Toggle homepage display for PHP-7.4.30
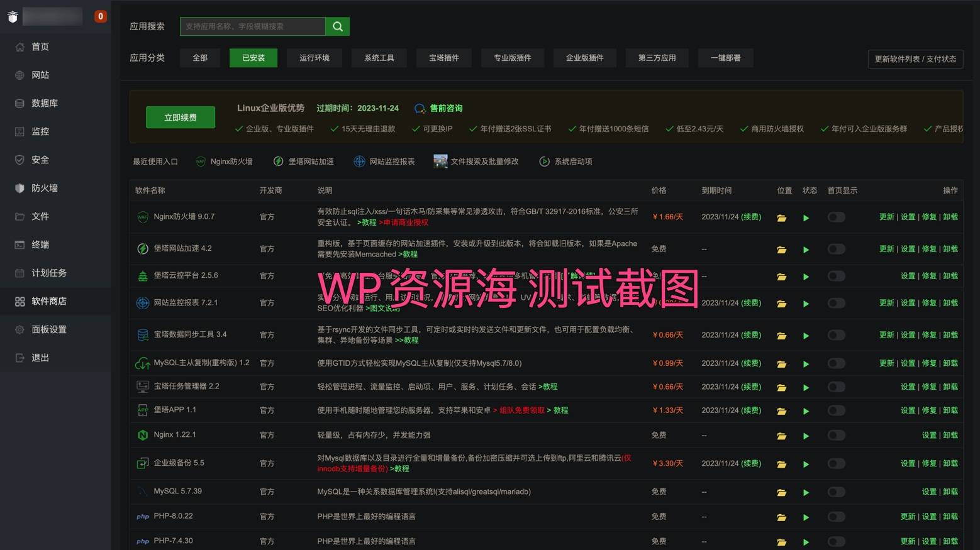This screenshot has height=550, width=980. click(x=836, y=541)
